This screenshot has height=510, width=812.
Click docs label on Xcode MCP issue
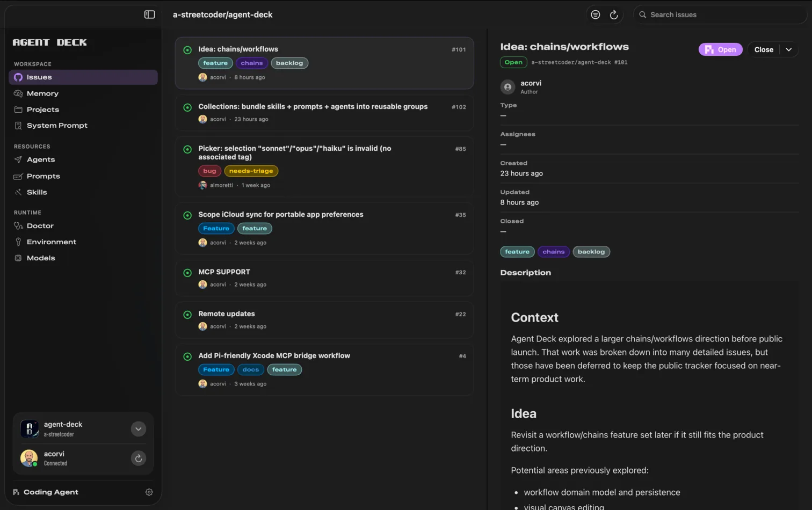[251, 370]
